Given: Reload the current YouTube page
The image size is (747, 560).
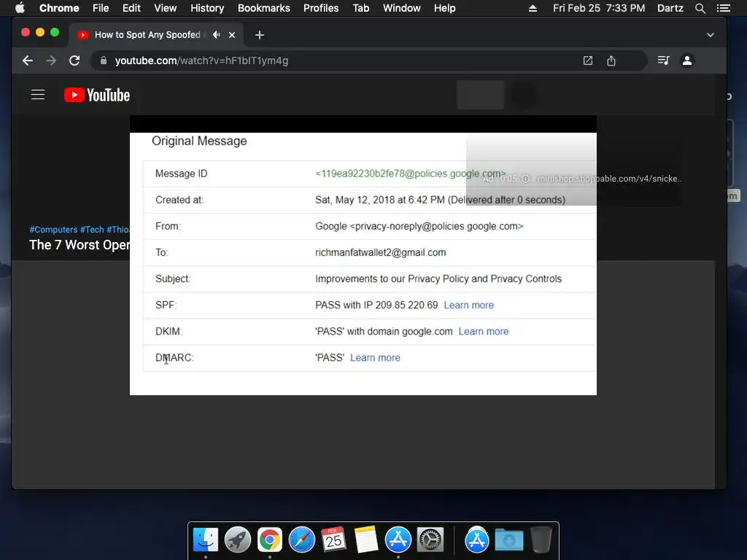Looking at the screenshot, I should coord(74,61).
